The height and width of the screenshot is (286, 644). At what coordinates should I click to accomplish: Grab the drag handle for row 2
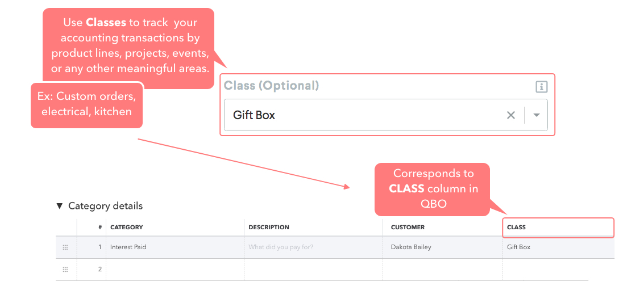point(65,270)
